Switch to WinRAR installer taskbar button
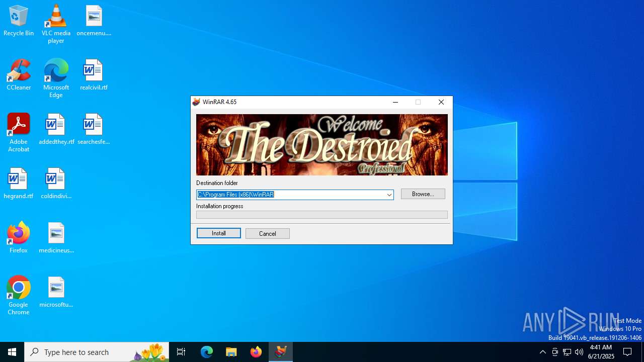Viewport: 644px width, 362px height. point(281,352)
